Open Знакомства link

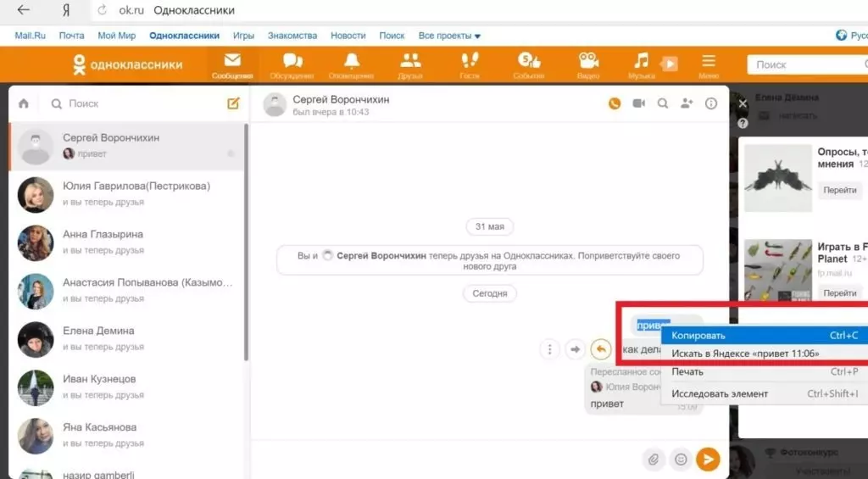[x=292, y=36]
